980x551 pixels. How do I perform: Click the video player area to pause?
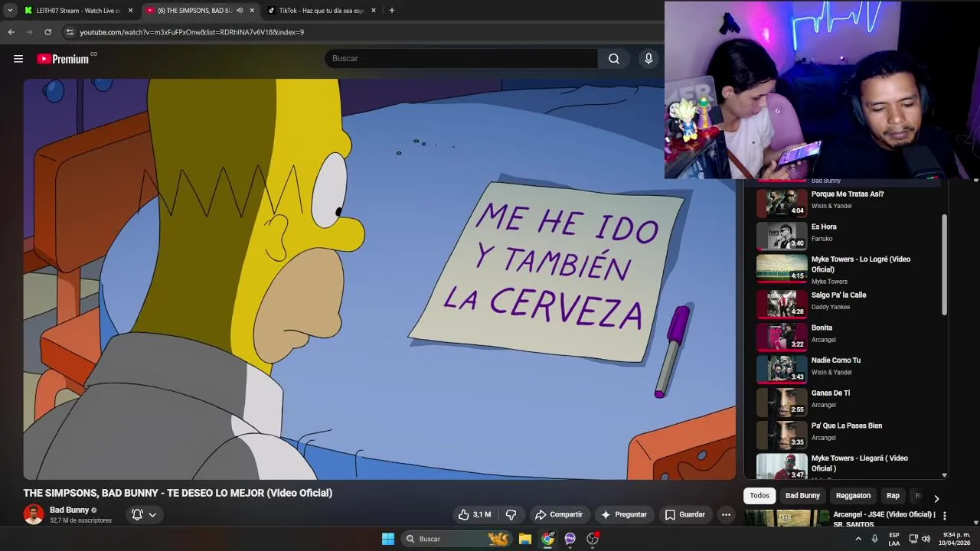(380, 279)
